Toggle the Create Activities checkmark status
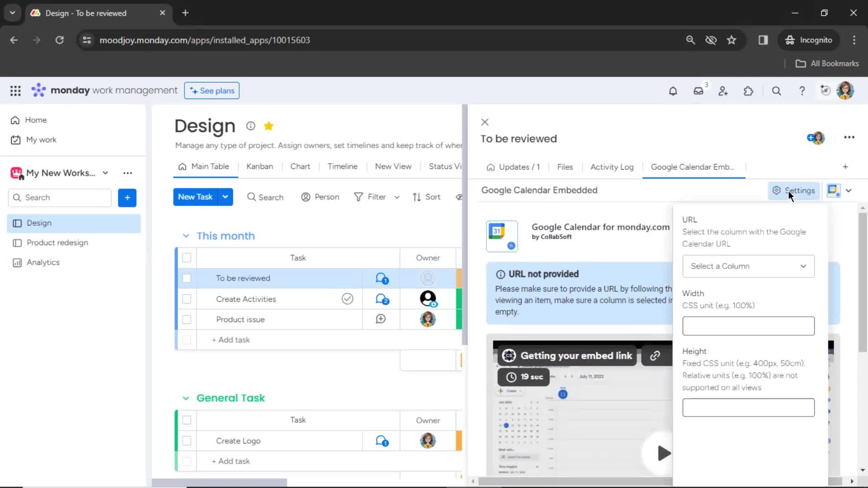868x488 pixels. [x=347, y=299]
